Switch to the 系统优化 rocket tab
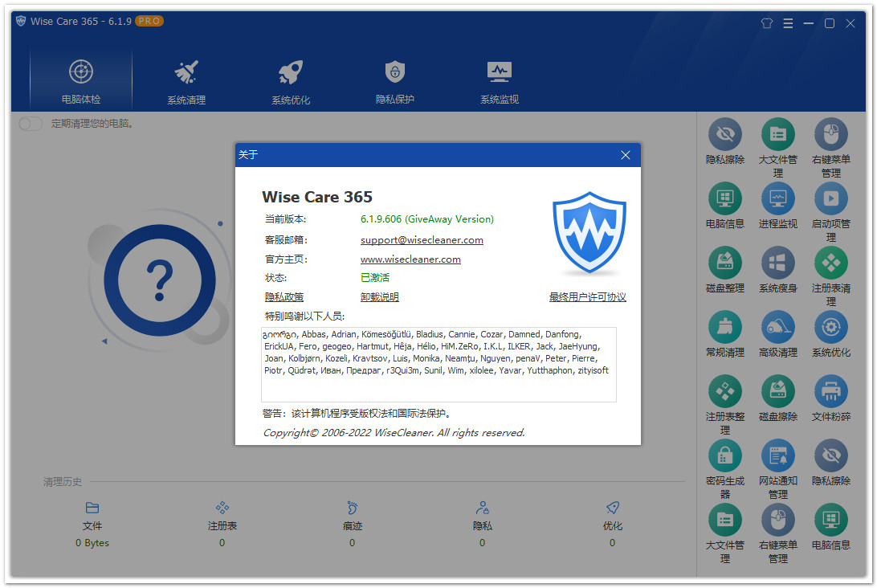Viewport: 877px width, 588px height. click(291, 82)
